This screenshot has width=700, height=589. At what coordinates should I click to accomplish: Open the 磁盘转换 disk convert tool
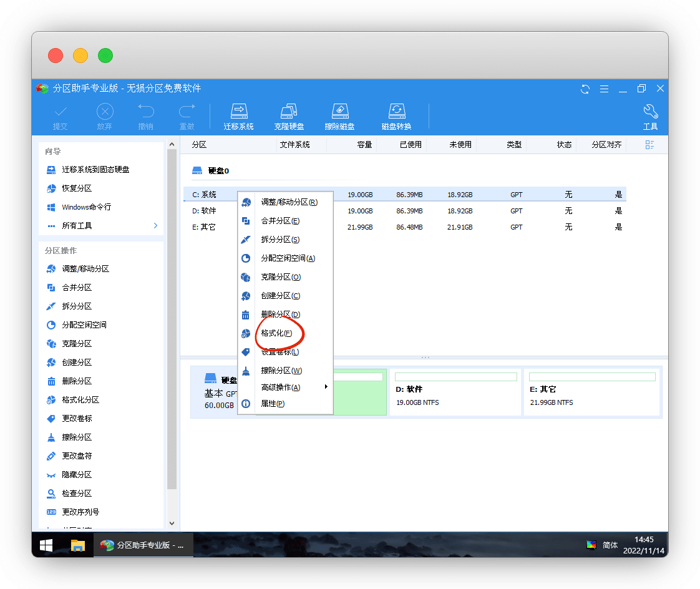pos(396,117)
